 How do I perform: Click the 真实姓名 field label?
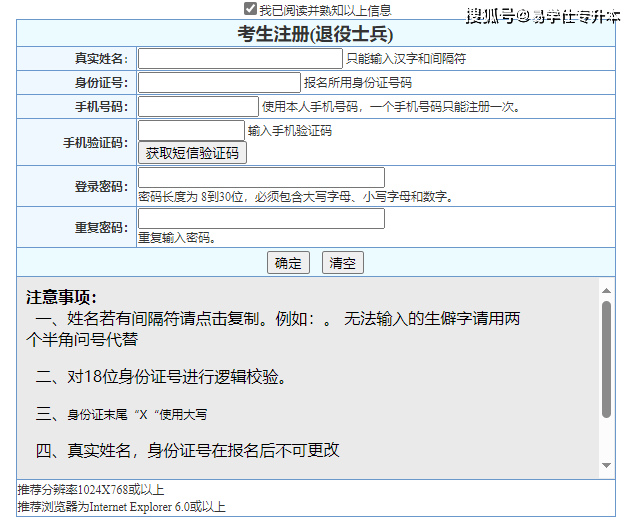101,59
